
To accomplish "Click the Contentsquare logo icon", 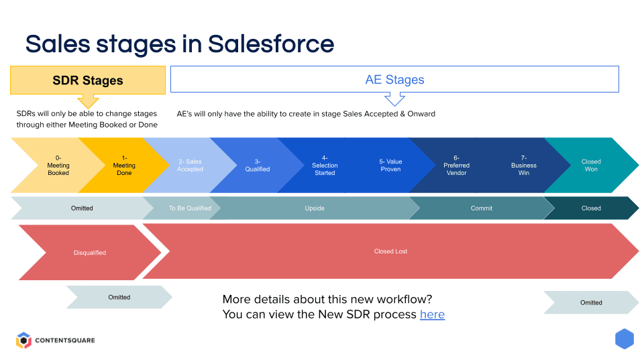I will click(23, 341).
